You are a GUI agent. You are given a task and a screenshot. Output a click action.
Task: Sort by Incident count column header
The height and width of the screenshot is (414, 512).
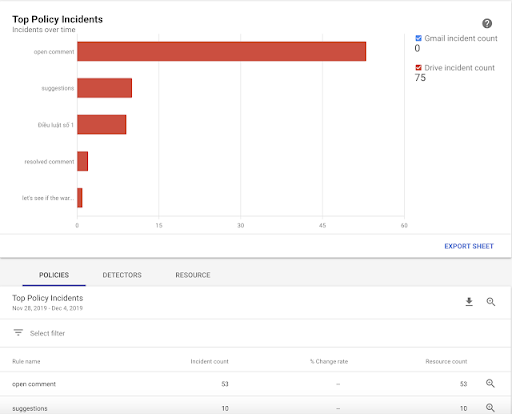click(209, 361)
